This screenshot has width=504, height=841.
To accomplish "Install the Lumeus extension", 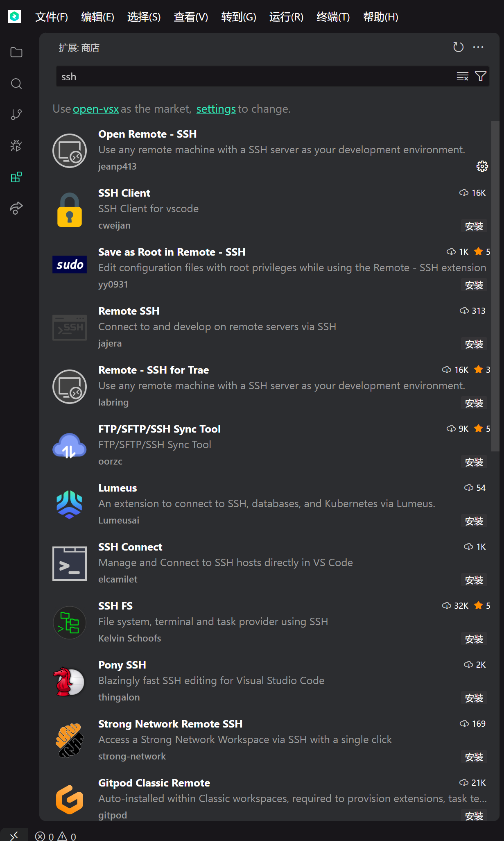I will (x=474, y=521).
